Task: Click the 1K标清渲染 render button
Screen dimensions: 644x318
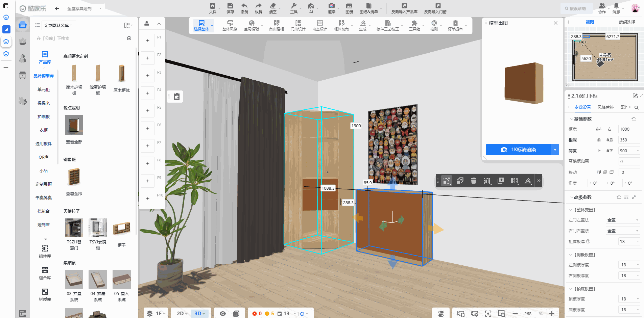Action: tap(519, 150)
